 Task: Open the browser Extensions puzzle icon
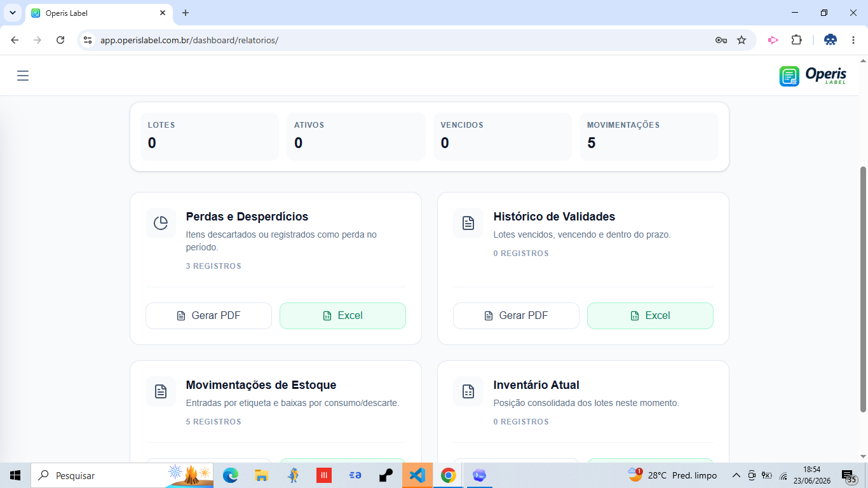[796, 40]
